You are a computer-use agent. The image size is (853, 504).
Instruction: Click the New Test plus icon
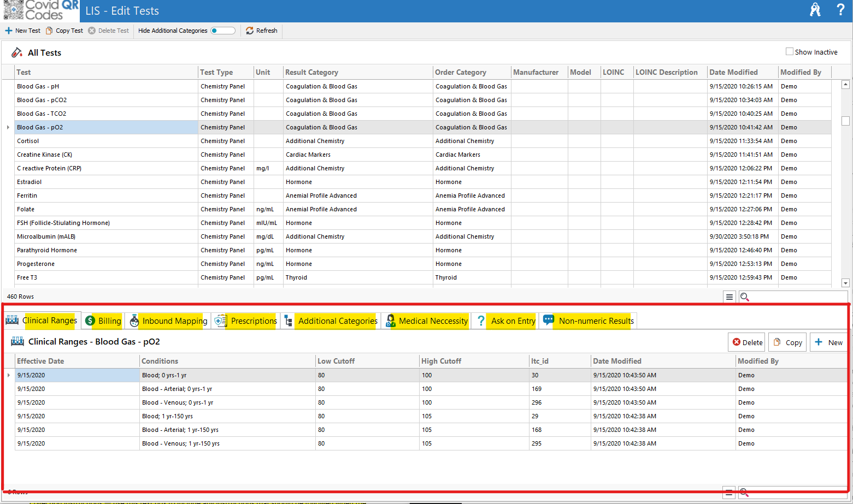(8, 31)
